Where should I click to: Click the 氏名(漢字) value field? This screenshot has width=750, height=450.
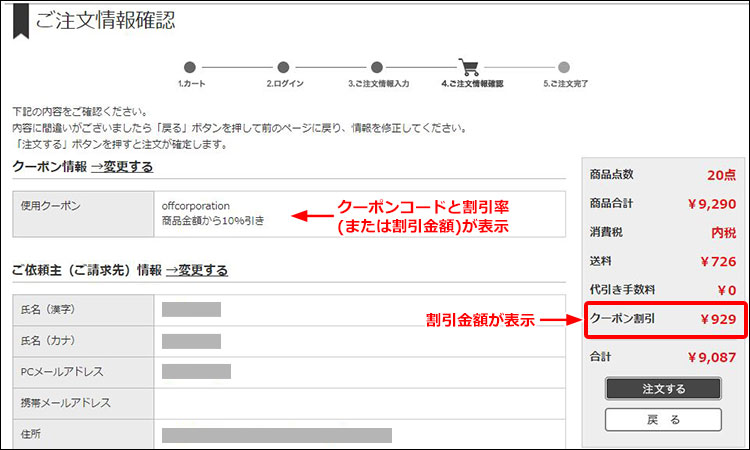(x=191, y=310)
